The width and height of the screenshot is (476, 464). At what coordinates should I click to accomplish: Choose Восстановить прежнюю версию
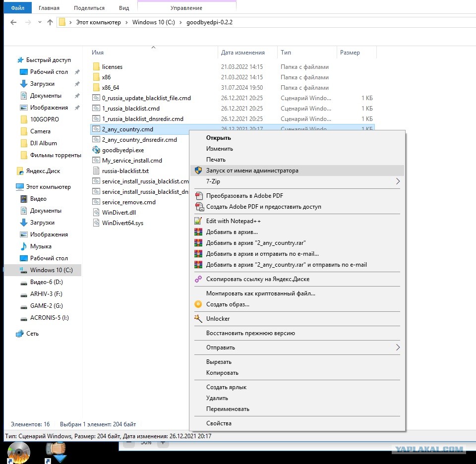(250, 333)
